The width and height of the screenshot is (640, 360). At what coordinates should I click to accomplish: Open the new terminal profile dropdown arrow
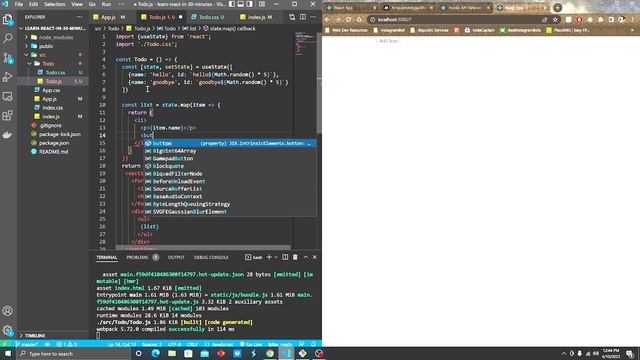tap(276, 257)
